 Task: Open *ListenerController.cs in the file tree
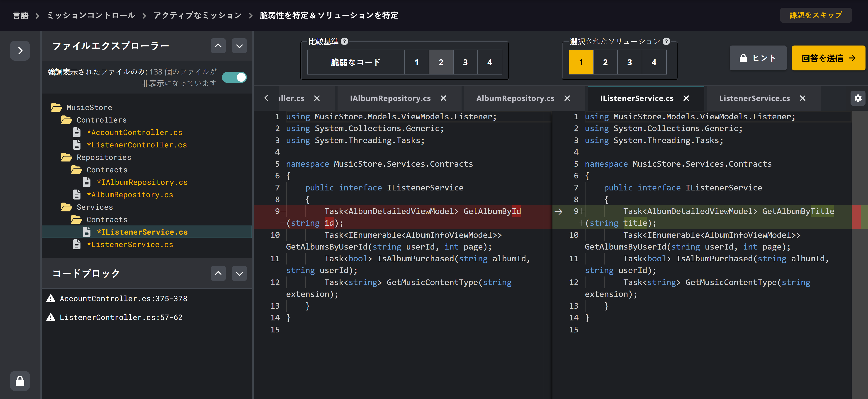click(x=136, y=145)
